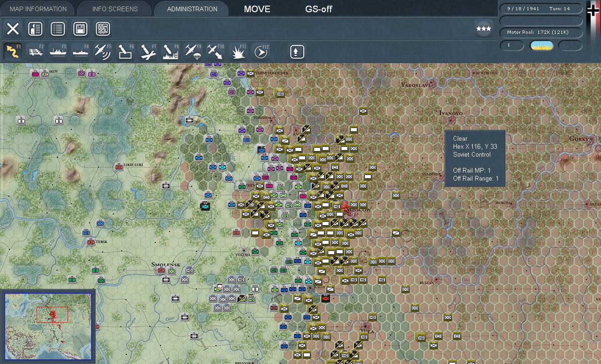Select the F2 rail movement mode icon
601x364 pixels.
point(35,52)
